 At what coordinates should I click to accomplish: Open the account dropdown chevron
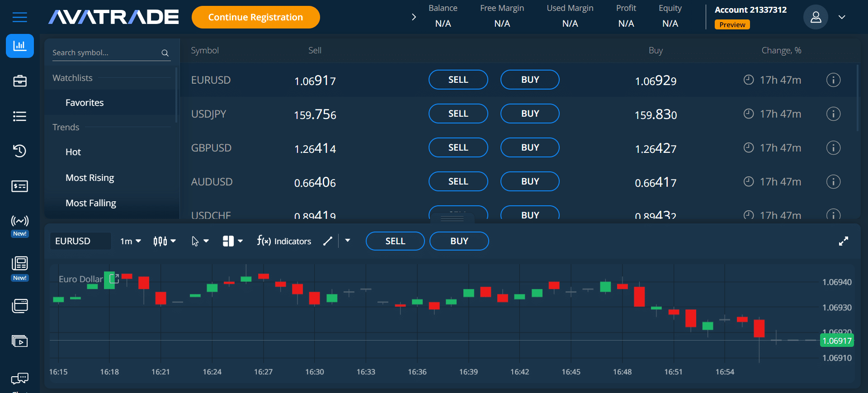(842, 17)
